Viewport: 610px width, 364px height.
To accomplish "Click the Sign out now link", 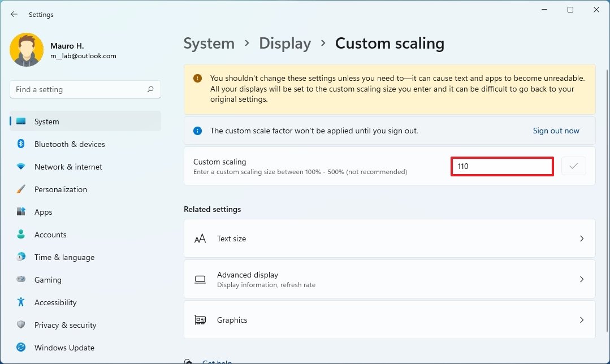I will 556,131.
